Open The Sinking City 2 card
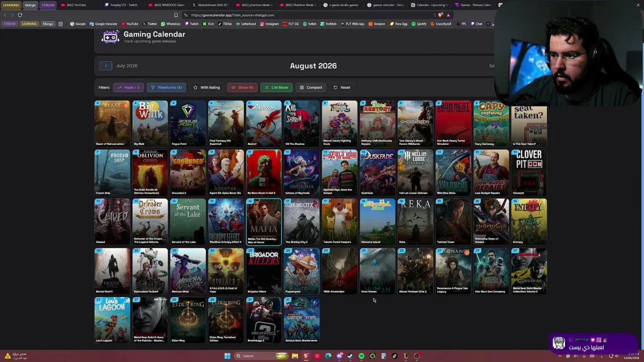This screenshot has height=362, width=644. 302,222
